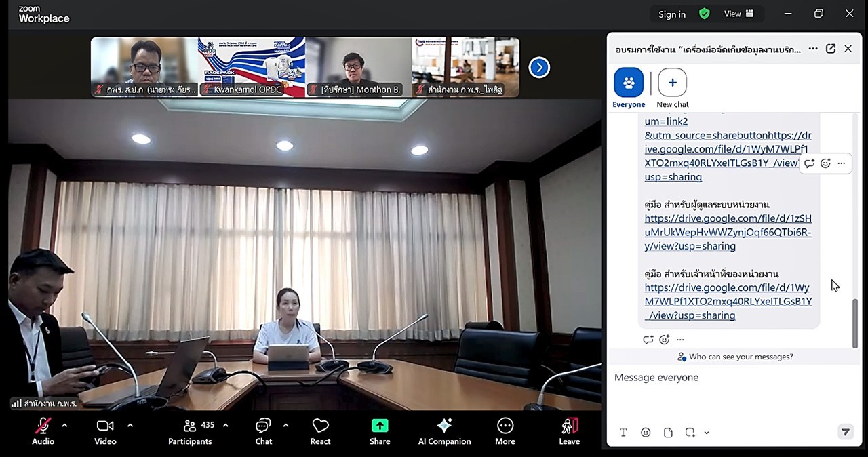Leave the meeting
The width and height of the screenshot is (868, 459).
click(569, 431)
